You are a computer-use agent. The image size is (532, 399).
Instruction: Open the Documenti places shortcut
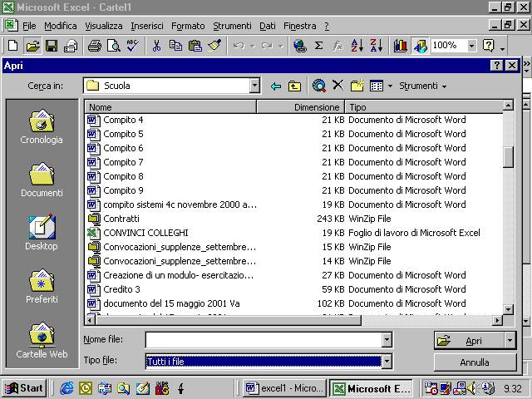click(42, 180)
